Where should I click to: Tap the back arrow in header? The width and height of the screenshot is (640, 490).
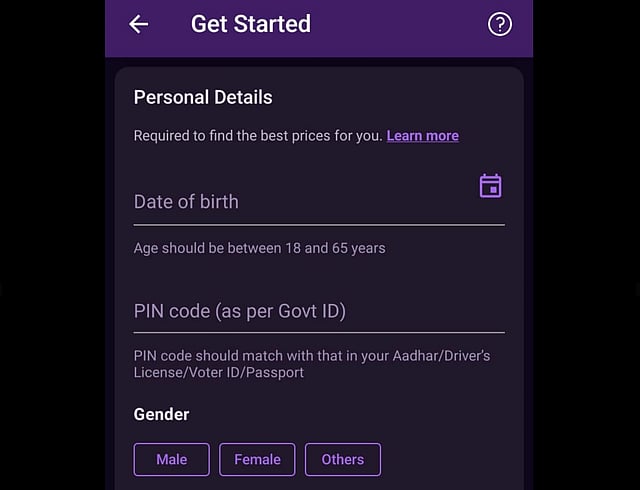(x=139, y=25)
